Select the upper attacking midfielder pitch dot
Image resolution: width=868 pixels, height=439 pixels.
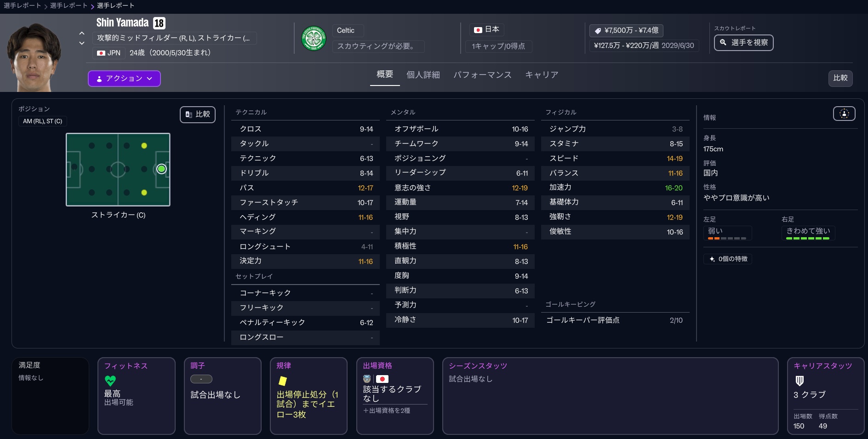click(144, 146)
